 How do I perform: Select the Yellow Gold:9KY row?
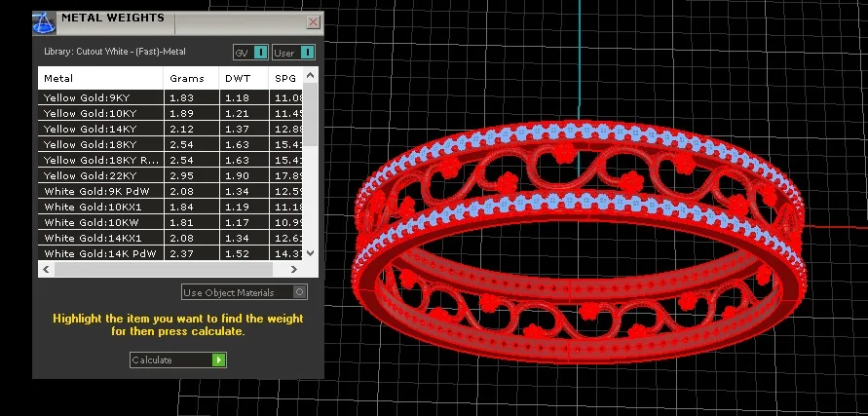click(170, 97)
